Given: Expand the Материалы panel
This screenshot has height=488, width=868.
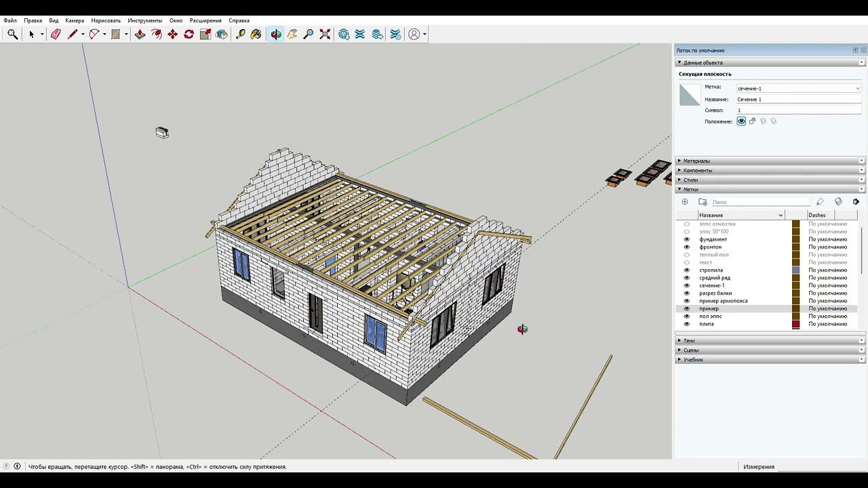Looking at the screenshot, I should [696, 161].
